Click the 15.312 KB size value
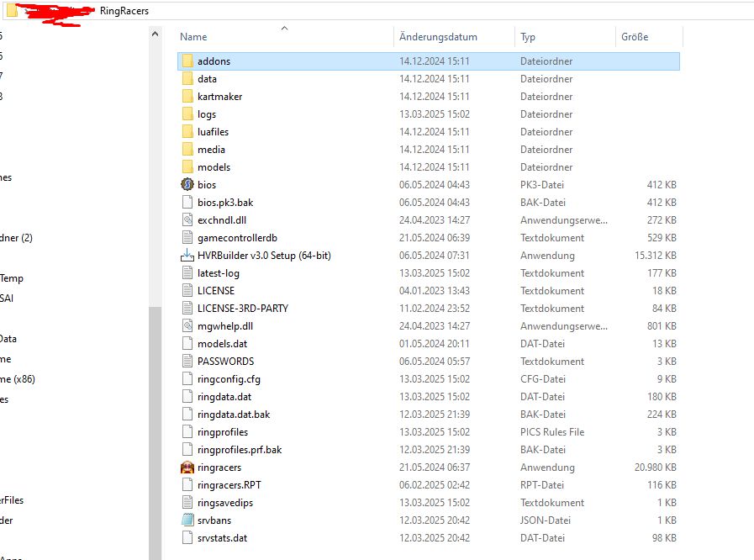Image resolution: width=754 pixels, height=560 pixels. tap(656, 256)
